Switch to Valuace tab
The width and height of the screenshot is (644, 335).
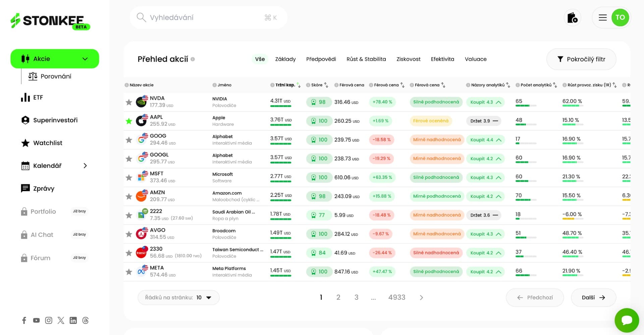point(476,59)
